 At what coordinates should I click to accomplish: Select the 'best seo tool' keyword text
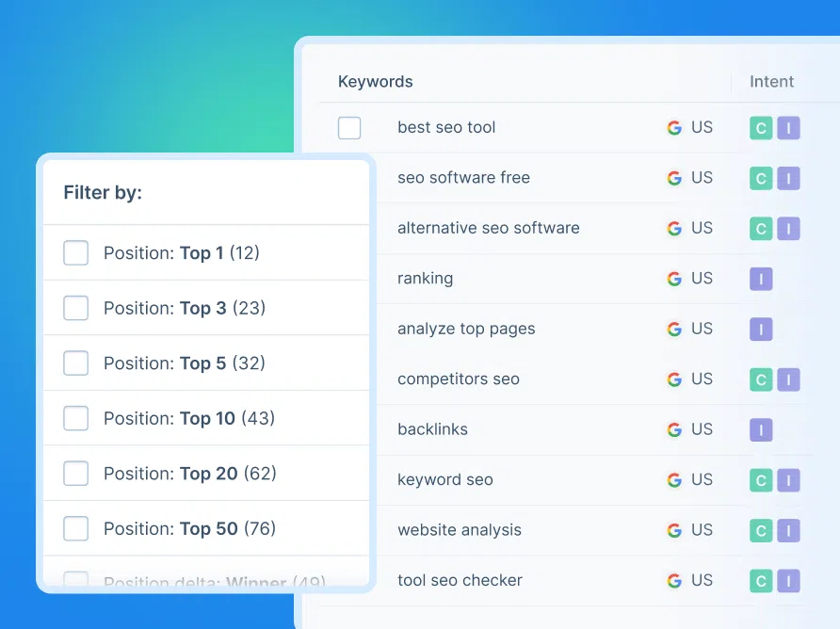pos(446,127)
